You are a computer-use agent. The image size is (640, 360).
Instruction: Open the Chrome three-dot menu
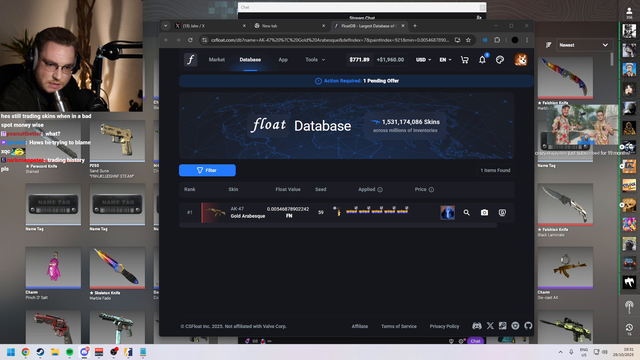pos(527,40)
